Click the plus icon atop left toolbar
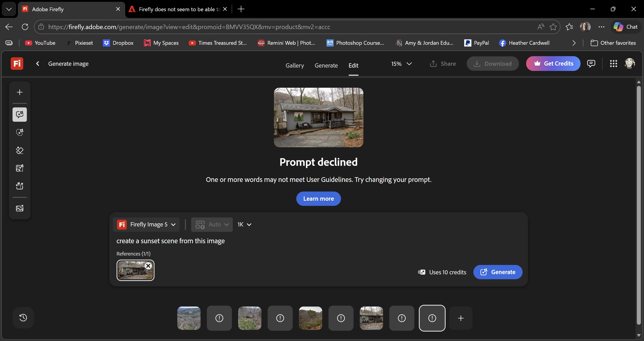 [19, 92]
